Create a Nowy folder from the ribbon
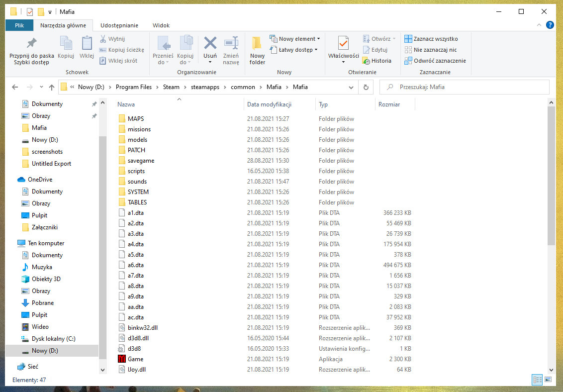This screenshot has height=392, width=563. [x=257, y=50]
